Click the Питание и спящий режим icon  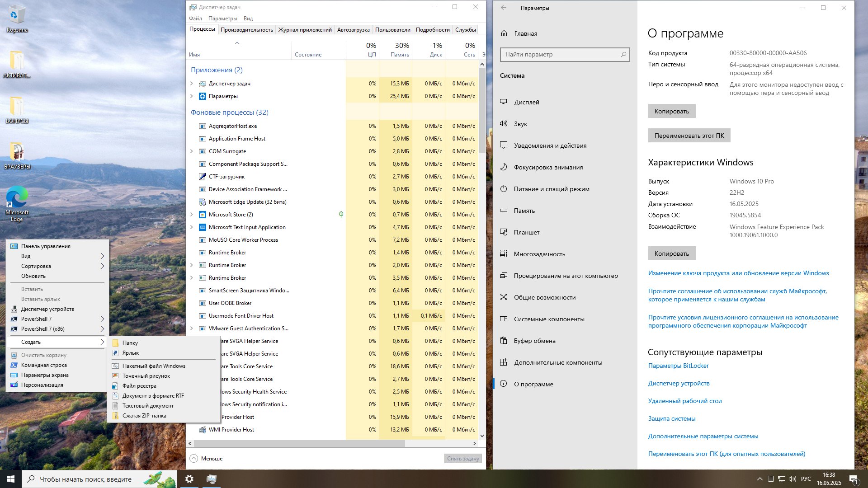point(504,189)
